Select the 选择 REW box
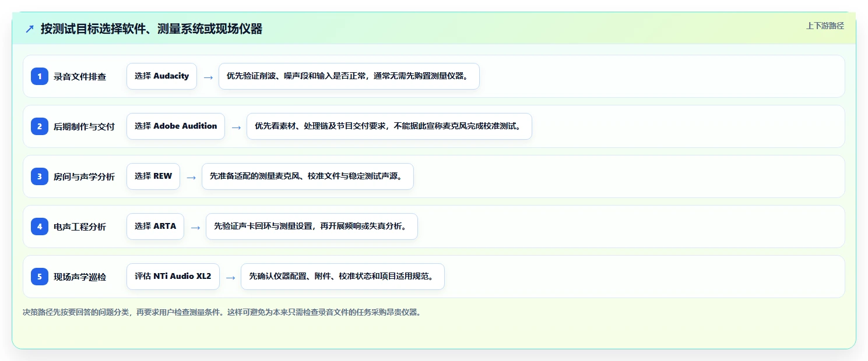The image size is (868, 361). coord(153,176)
